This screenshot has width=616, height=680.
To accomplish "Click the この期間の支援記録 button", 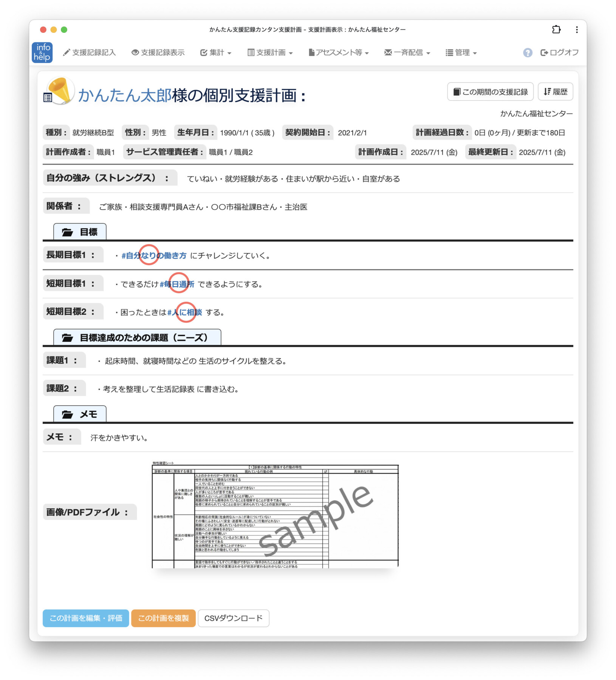I will coord(490,92).
